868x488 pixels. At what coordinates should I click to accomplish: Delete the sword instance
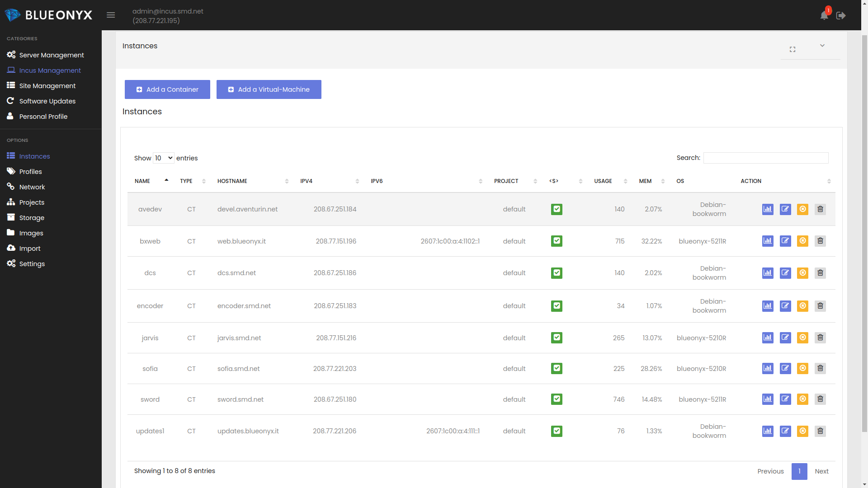click(820, 399)
